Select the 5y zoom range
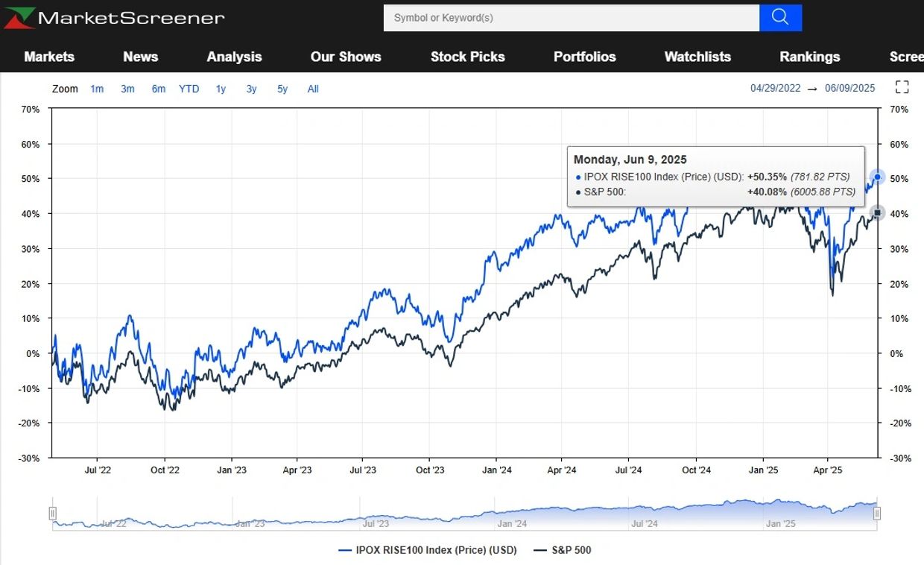 click(x=282, y=89)
